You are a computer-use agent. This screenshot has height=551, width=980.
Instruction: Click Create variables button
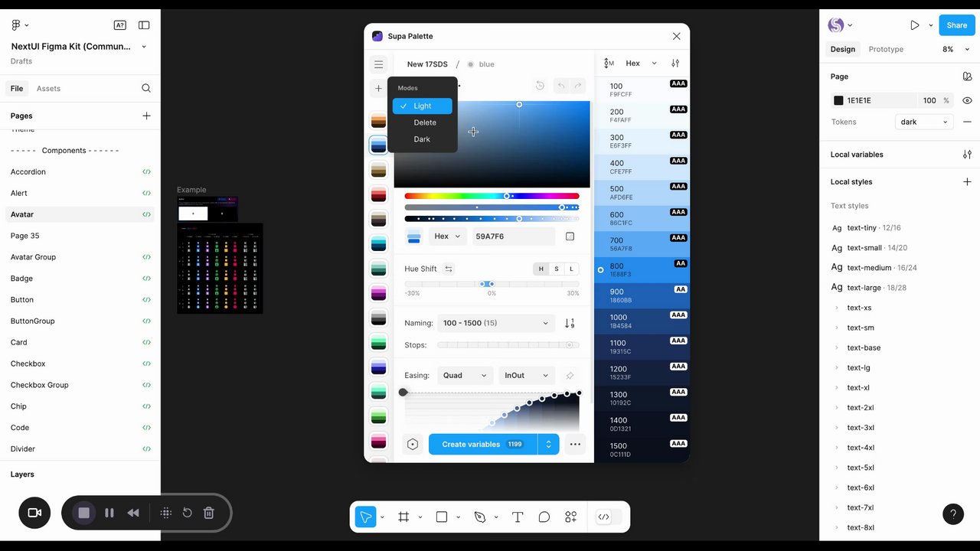[x=482, y=444]
